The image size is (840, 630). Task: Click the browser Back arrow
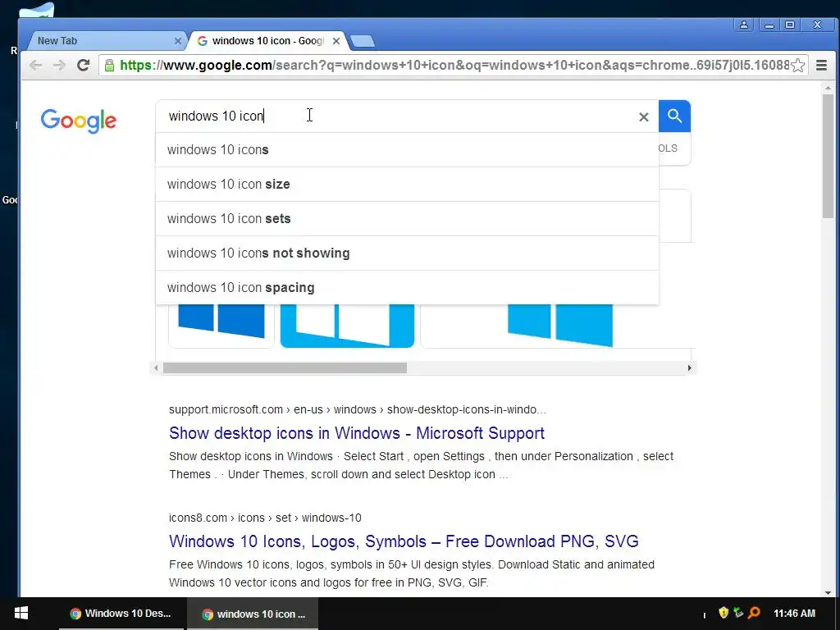click(36, 66)
